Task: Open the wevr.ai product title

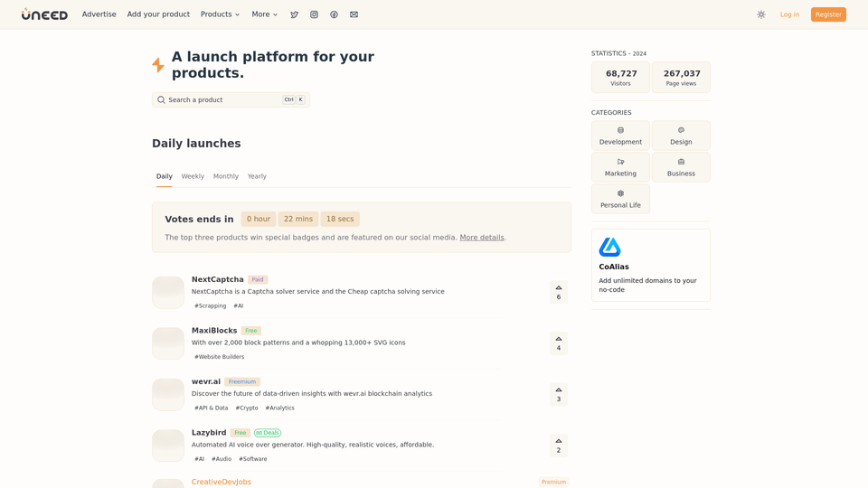Action: (x=206, y=381)
